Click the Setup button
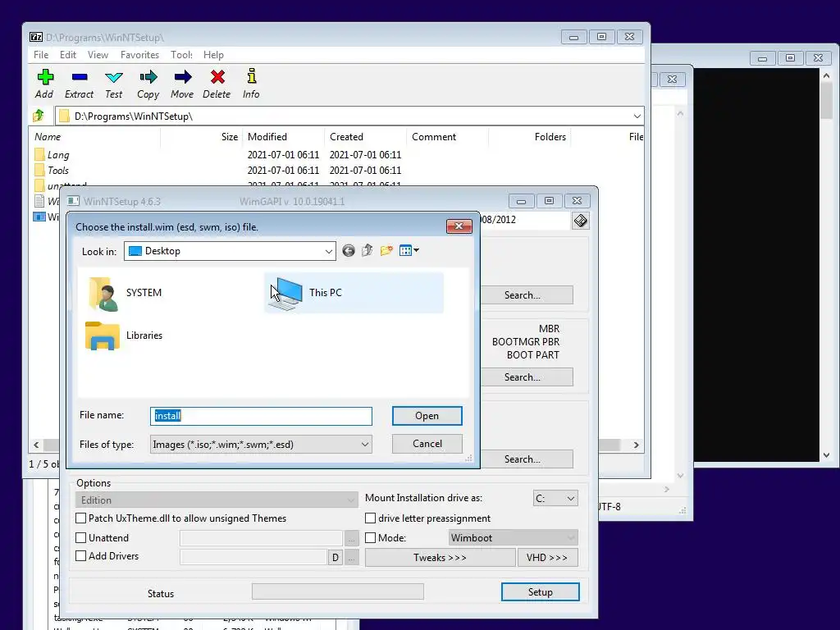The height and width of the screenshot is (630, 840). click(x=540, y=592)
